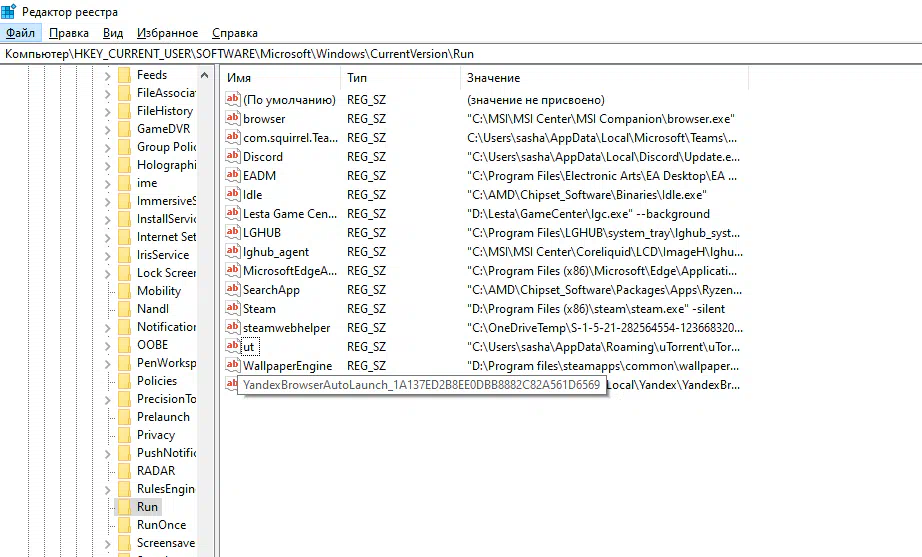
Task: Select the Nandl key in the tree
Action: coord(153,309)
